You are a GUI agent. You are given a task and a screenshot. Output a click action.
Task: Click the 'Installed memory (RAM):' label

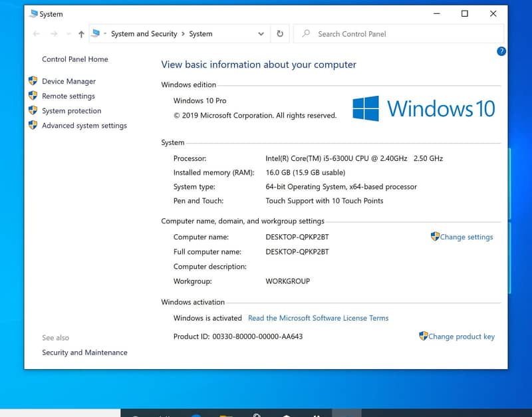(213, 172)
